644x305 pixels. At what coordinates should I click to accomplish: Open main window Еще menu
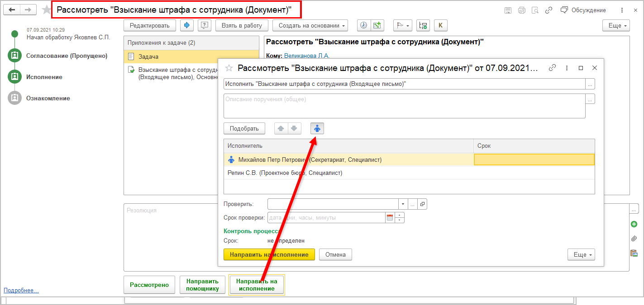(616, 26)
